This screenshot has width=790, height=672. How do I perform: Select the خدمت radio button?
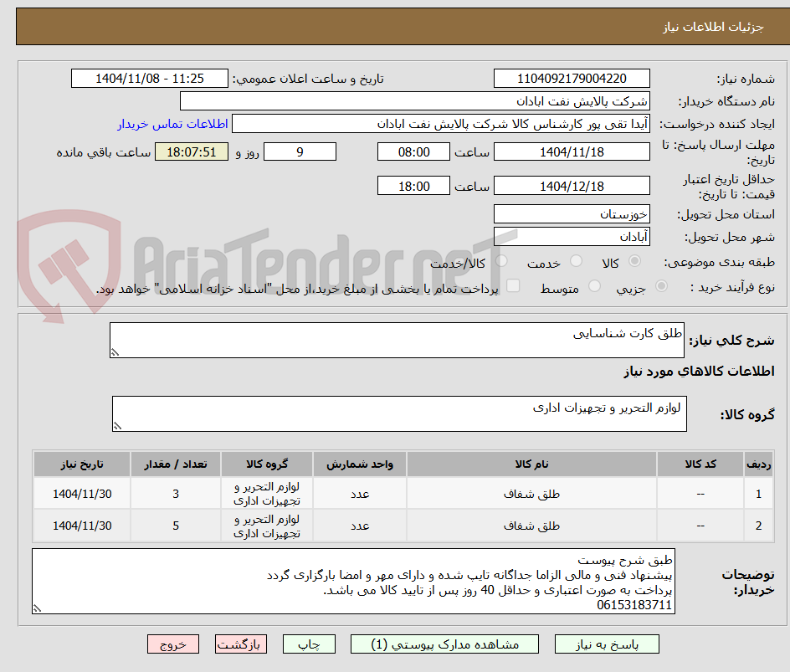click(576, 261)
